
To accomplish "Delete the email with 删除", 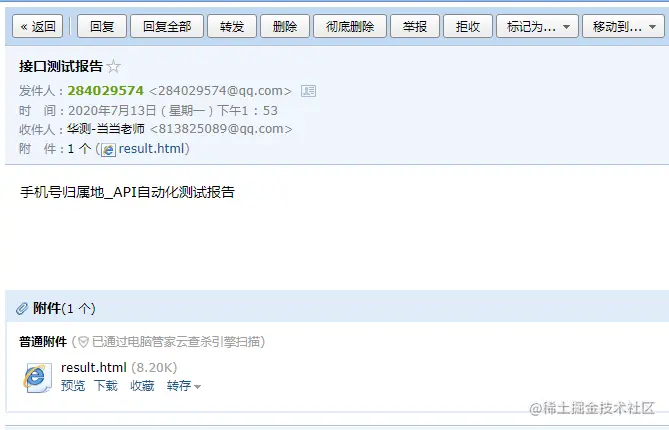I will tap(285, 26).
